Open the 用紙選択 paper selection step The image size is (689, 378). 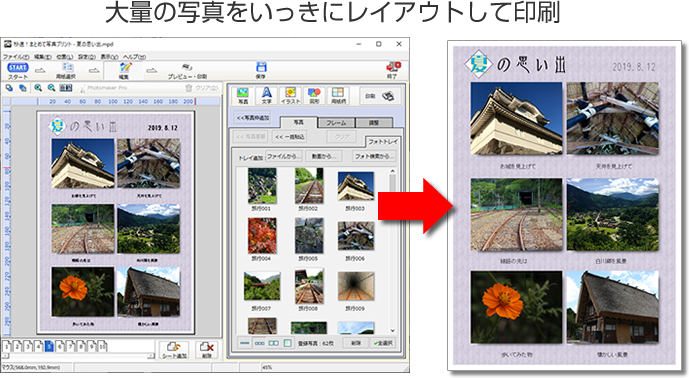pyautogui.click(x=67, y=70)
